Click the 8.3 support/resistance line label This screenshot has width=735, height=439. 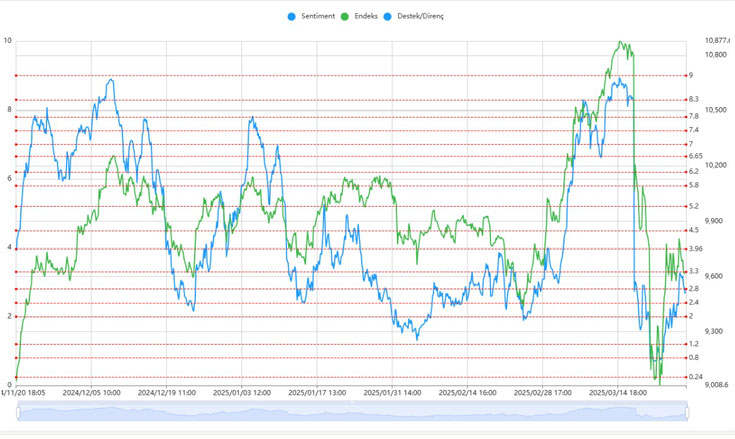tap(694, 100)
